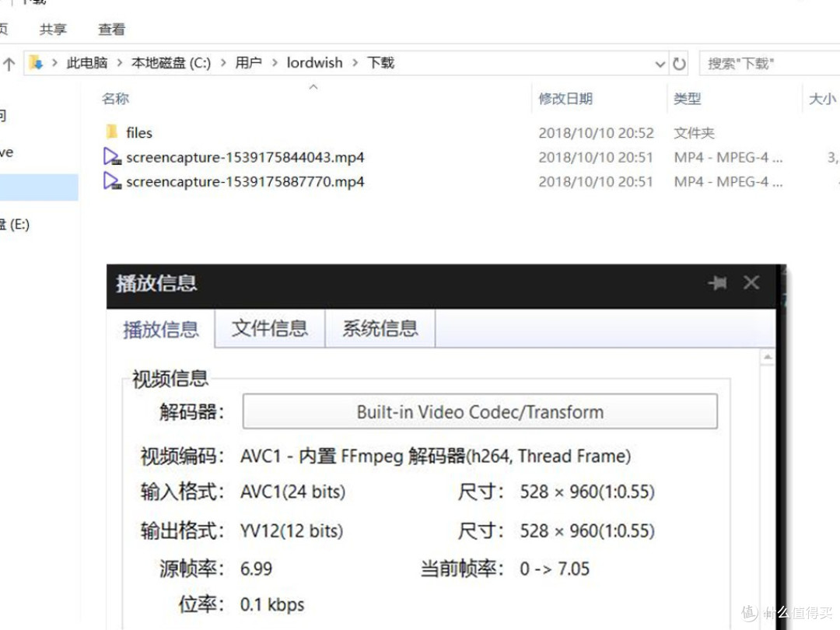Image resolution: width=840 pixels, height=630 pixels.
Task: Click the address bar folder icon
Action: coord(36,63)
